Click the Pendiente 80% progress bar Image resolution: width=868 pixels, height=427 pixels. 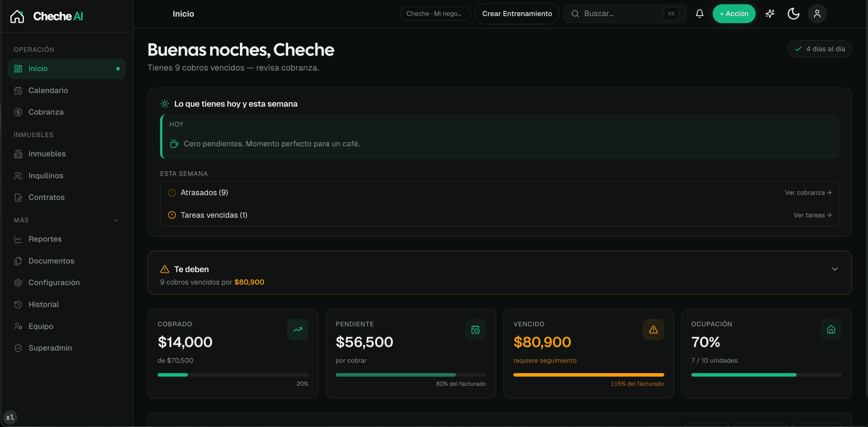(x=411, y=375)
